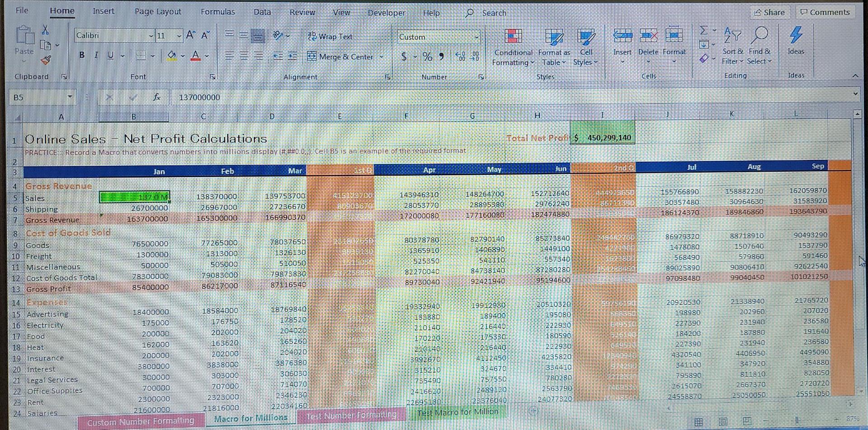868x430 pixels.
Task: Open Format as Table gallery
Action: tap(554, 48)
